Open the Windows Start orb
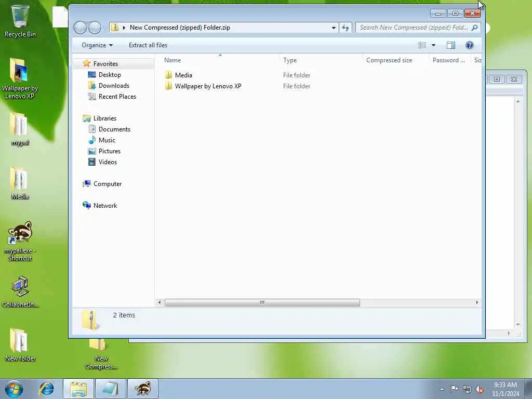Viewport: 532px width, 399px height. 14,389
